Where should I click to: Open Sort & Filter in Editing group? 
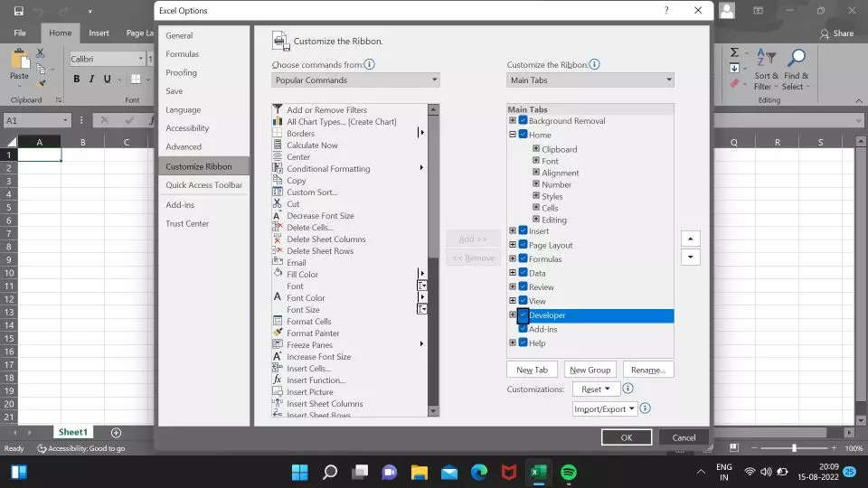pyautogui.click(x=766, y=70)
